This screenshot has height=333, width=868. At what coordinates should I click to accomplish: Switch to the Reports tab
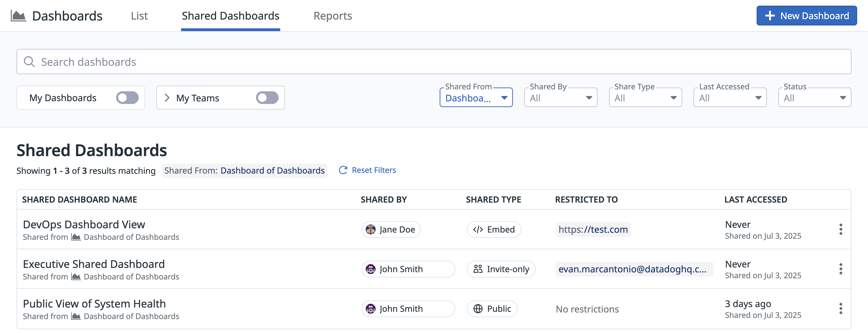coord(333,16)
